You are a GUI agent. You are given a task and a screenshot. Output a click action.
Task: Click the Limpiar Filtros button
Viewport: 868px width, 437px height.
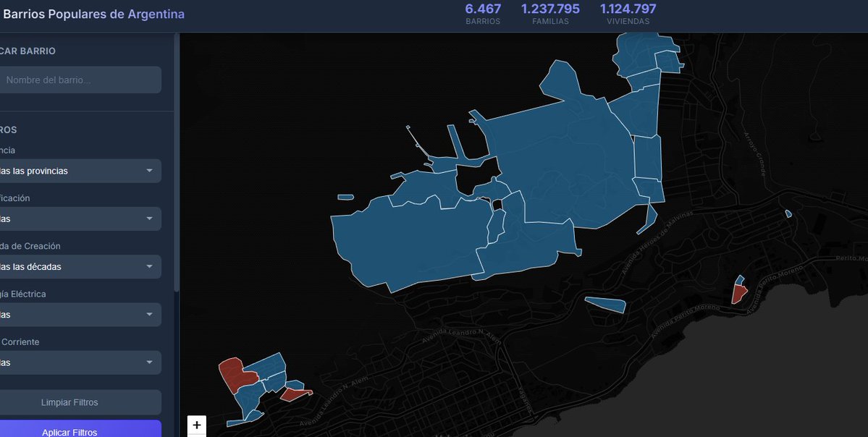click(80, 402)
